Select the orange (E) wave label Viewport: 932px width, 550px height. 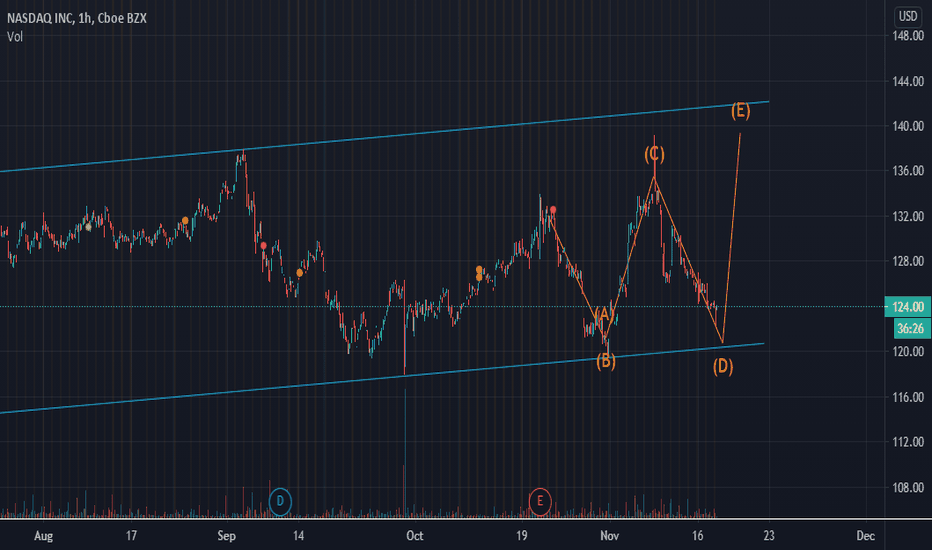[x=740, y=111]
